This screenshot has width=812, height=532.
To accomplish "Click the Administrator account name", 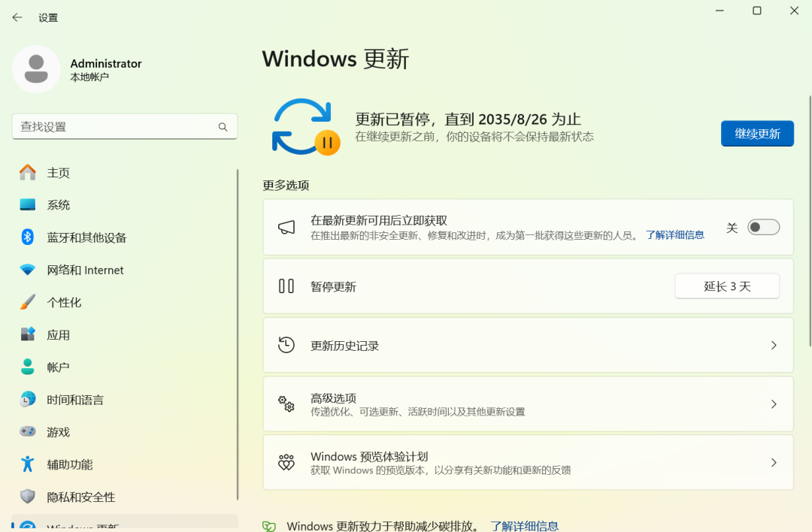I will (106, 63).
